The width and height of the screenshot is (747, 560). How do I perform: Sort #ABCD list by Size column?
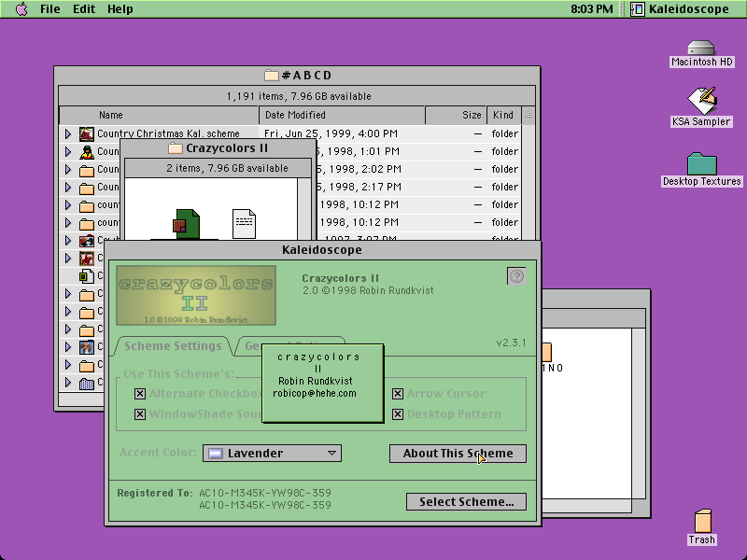coord(456,115)
